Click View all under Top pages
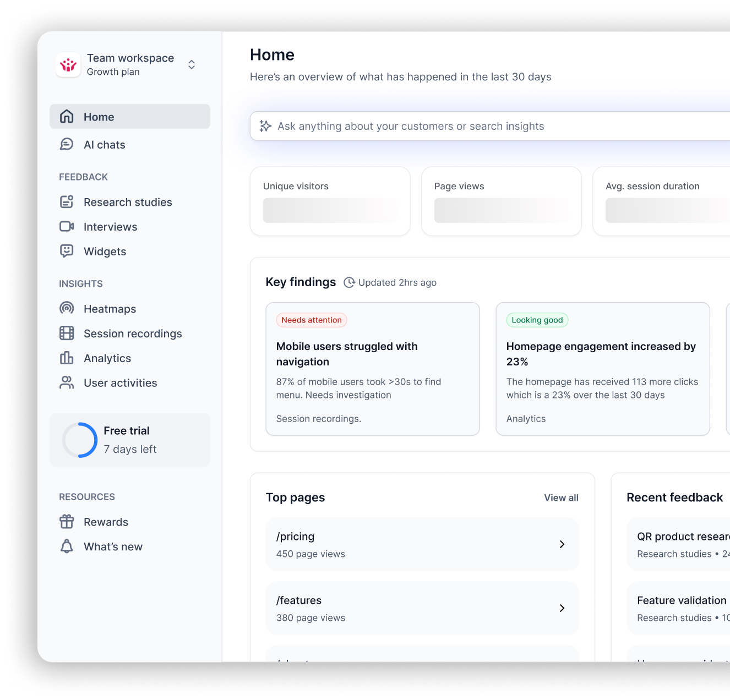 [561, 497]
